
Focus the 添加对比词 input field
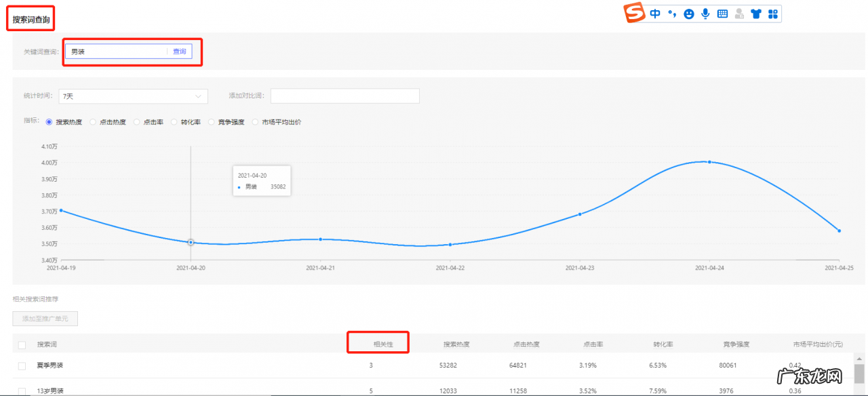pyautogui.click(x=344, y=96)
